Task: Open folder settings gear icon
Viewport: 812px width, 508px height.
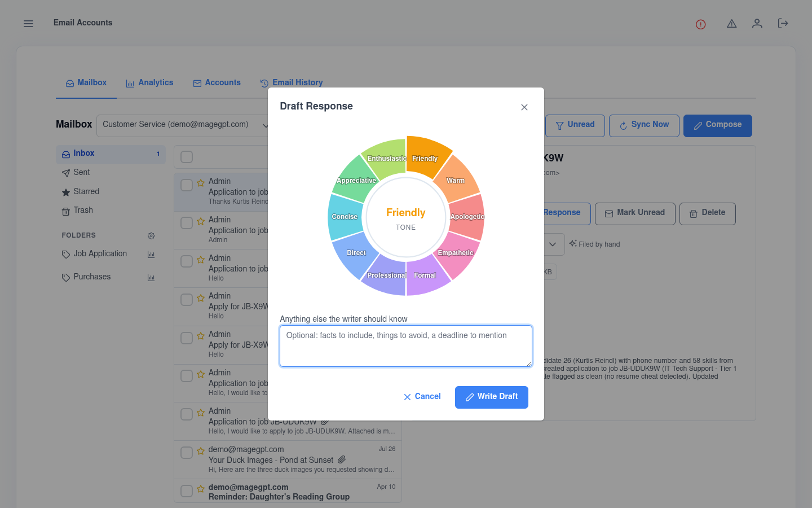Action: tap(151, 236)
